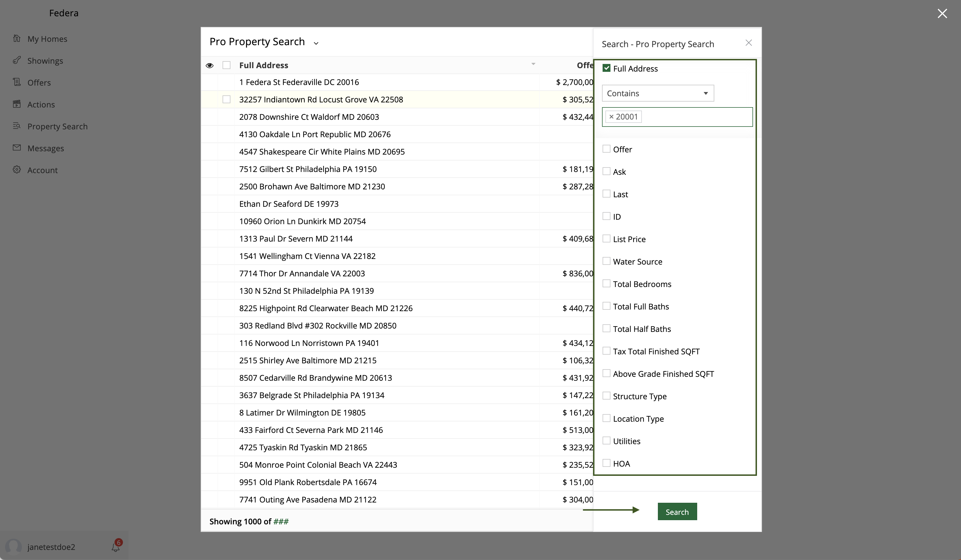Enable the Above Grade Finished SQFT checkbox
The image size is (961, 560).
click(x=606, y=373)
